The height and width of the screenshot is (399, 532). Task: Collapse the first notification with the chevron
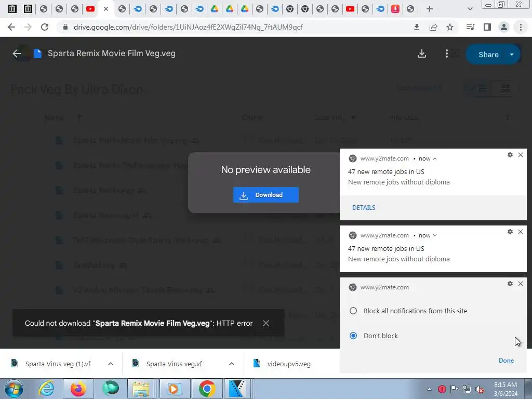pyautogui.click(x=435, y=158)
